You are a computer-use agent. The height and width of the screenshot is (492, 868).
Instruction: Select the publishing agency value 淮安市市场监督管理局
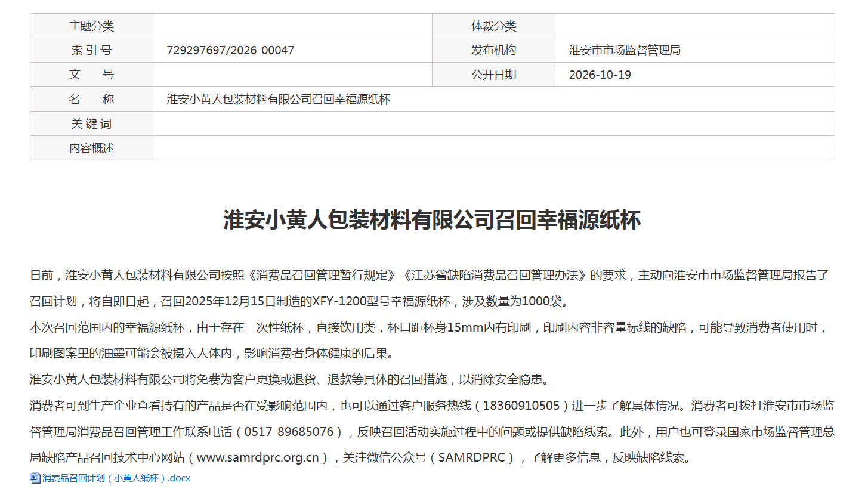coord(625,51)
